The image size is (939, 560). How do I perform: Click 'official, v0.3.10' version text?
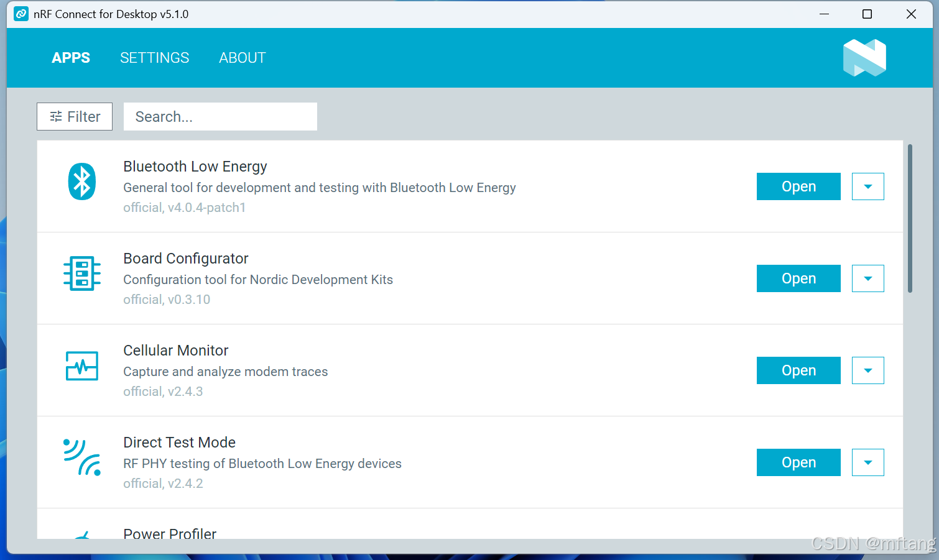click(x=167, y=300)
